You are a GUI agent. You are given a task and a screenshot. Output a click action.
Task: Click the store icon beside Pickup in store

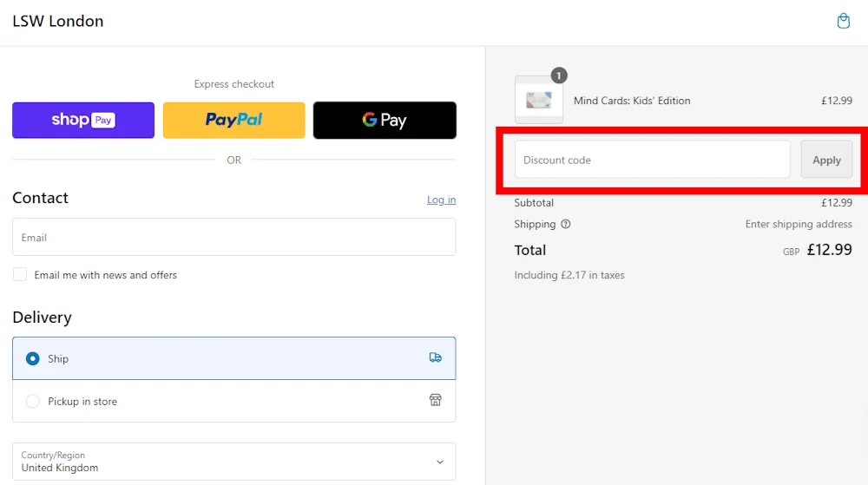436,400
